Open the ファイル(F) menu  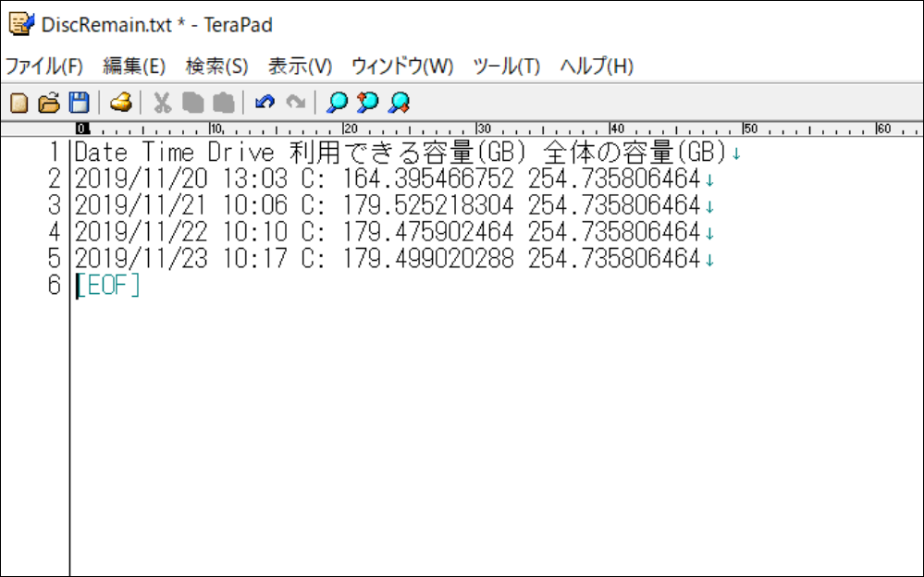[x=44, y=66]
